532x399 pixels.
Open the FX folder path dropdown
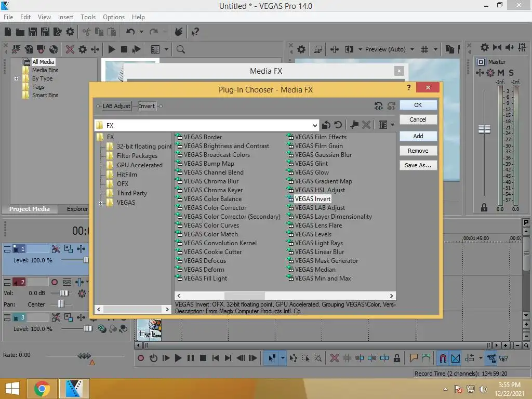315,126
